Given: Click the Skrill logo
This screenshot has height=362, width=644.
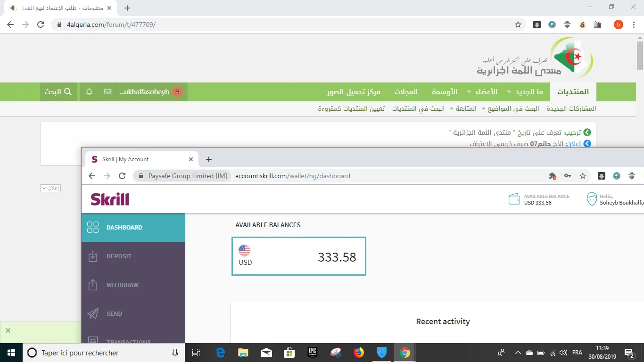Looking at the screenshot, I should [x=110, y=199].
